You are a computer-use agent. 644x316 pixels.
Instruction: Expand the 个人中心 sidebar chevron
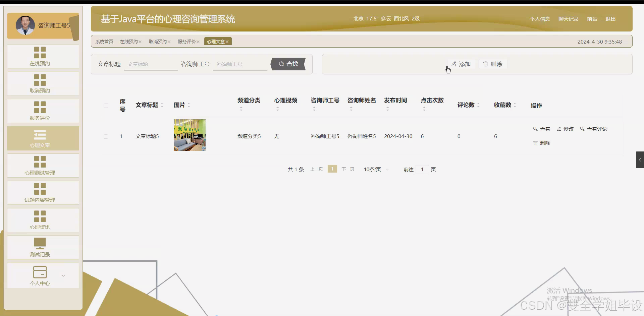tap(63, 275)
